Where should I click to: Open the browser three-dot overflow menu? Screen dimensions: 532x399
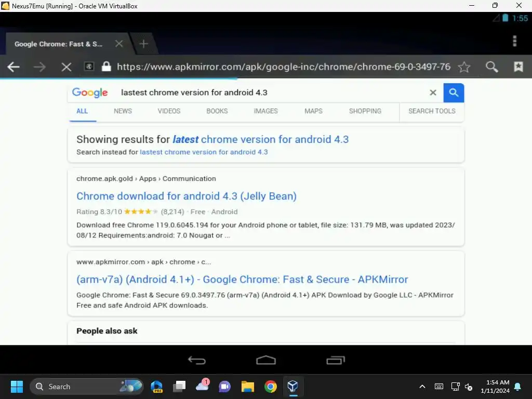click(515, 41)
